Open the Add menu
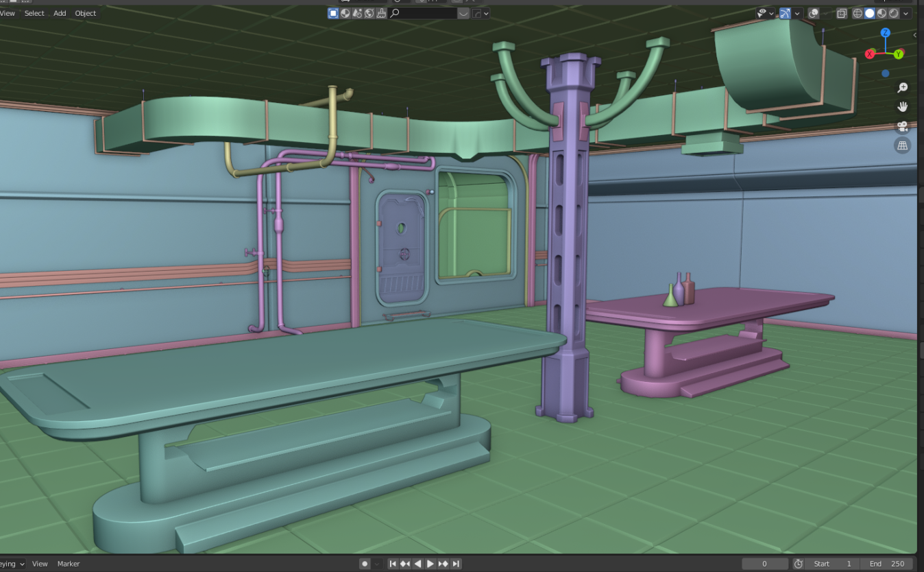 click(60, 13)
